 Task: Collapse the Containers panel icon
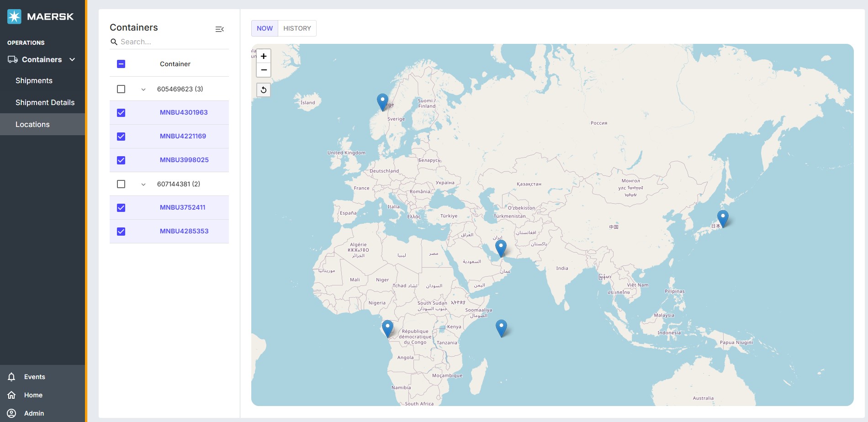coord(220,29)
